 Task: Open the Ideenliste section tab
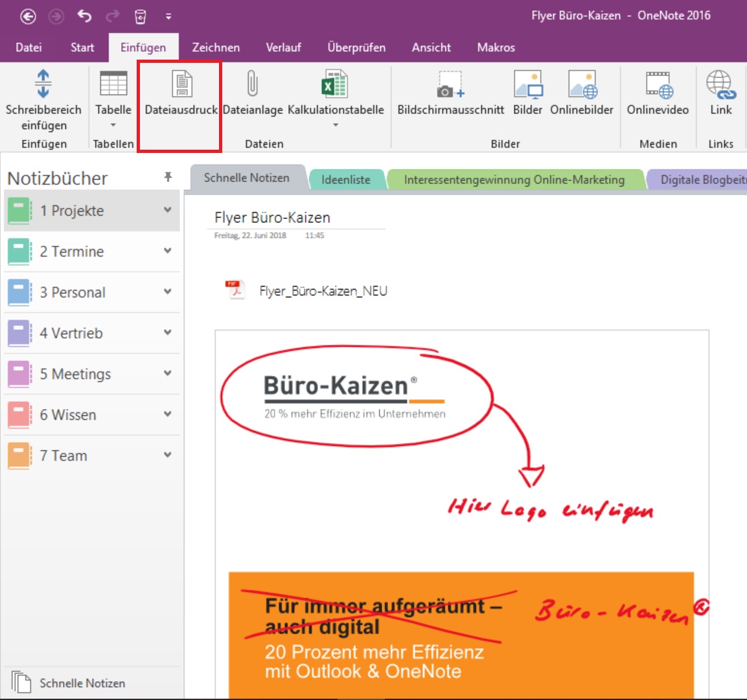346,180
